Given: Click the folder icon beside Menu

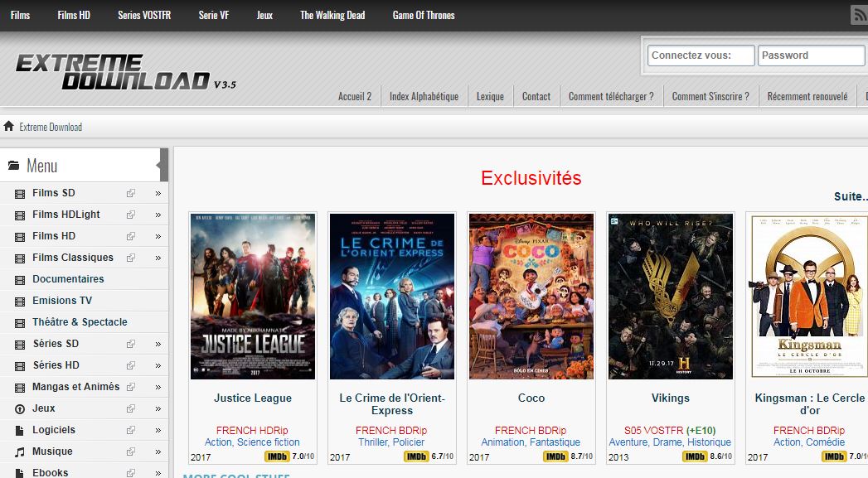Looking at the screenshot, I should pyautogui.click(x=14, y=166).
